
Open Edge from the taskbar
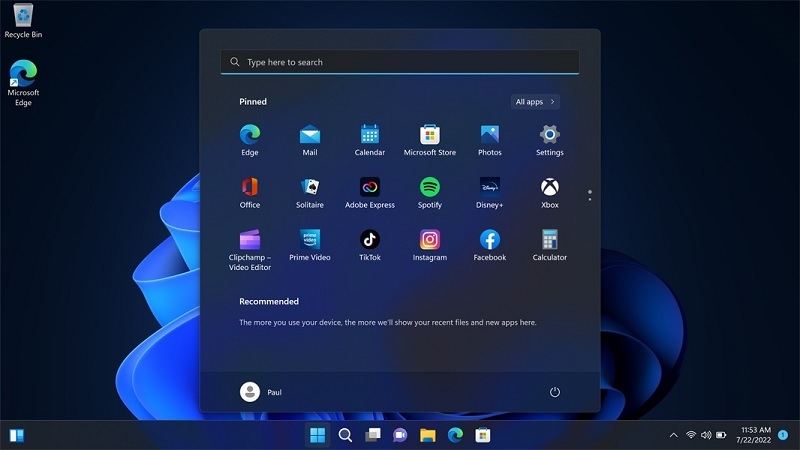(455, 435)
